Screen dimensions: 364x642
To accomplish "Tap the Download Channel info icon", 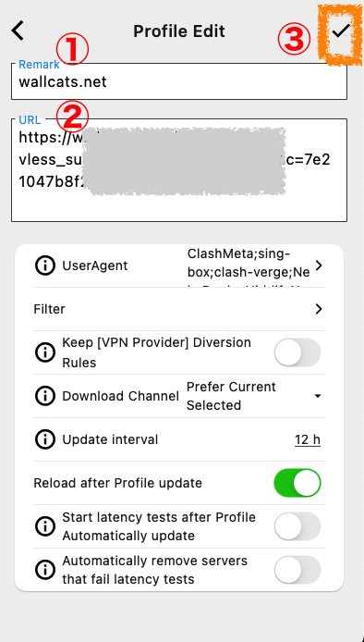I will tap(45, 396).
